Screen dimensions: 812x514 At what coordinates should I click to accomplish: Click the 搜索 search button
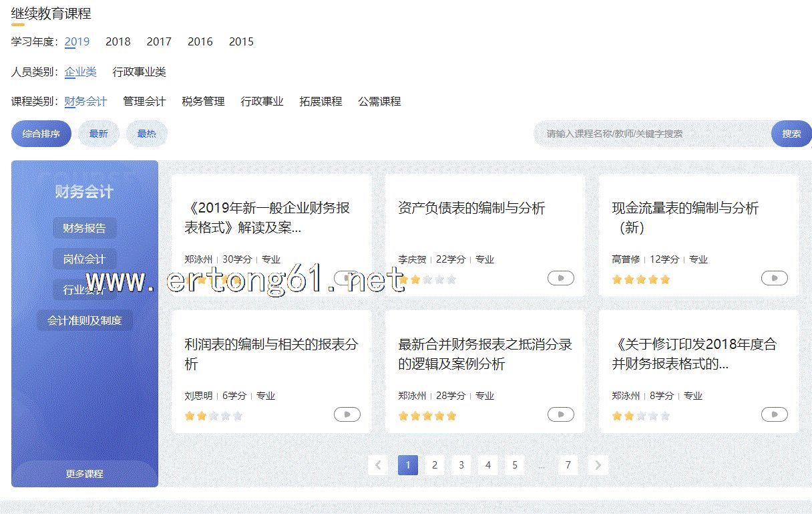(x=791, y=134)
